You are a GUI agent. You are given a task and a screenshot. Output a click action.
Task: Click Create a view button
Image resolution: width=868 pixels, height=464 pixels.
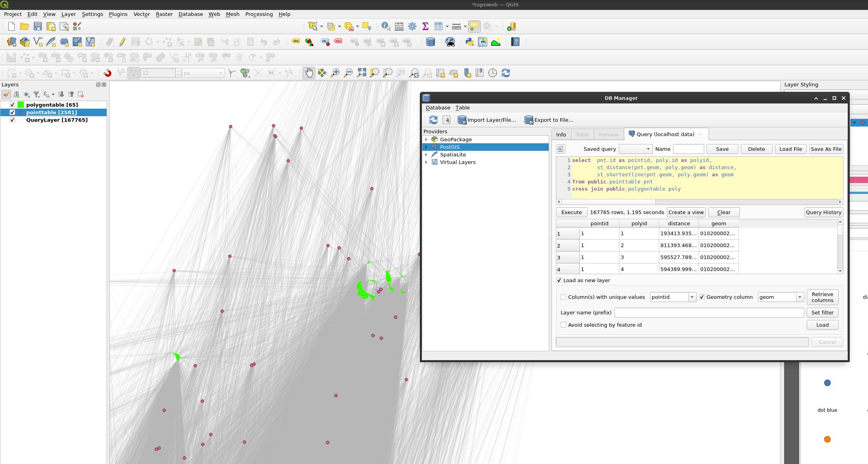(x=686, y=212)
